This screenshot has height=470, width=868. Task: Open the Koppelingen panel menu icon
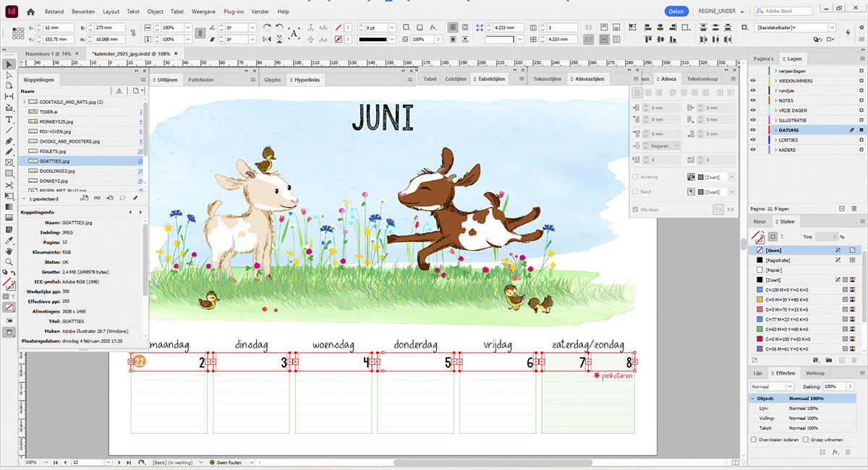coord(142,80)
